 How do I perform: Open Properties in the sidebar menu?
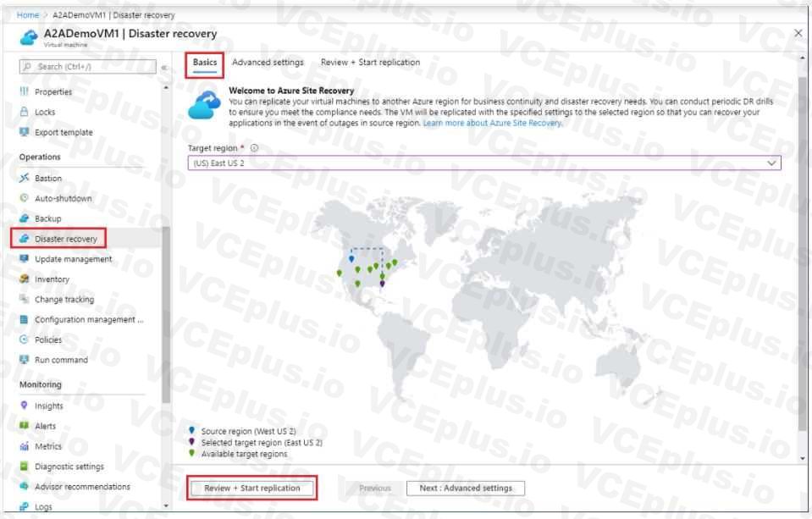coord(53,91)
